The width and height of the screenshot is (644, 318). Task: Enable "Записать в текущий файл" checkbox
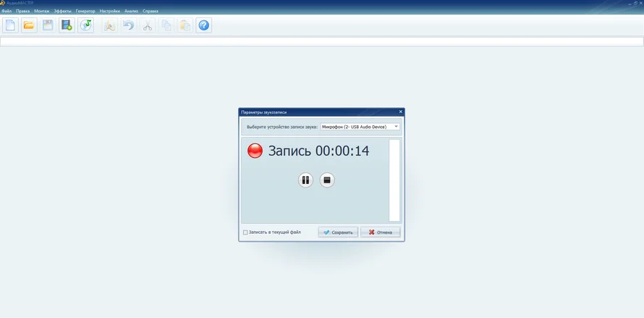[x=245, y=233]
